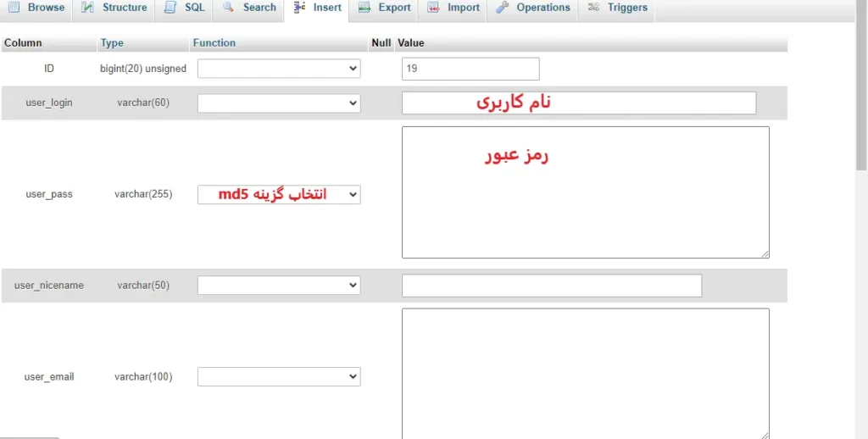This screenshot has height=439, width=868.
Task: Click the Insert tab label
Action: point(327,8)
